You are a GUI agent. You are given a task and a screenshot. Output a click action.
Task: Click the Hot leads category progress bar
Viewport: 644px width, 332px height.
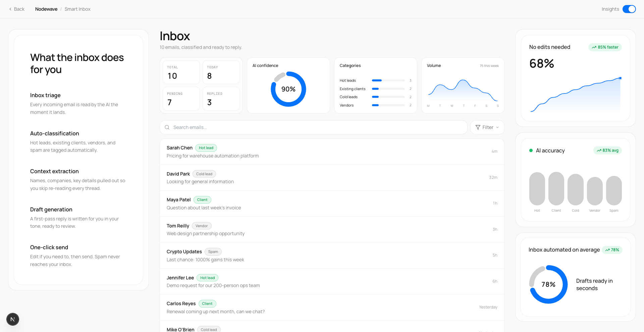click(388, 80)
